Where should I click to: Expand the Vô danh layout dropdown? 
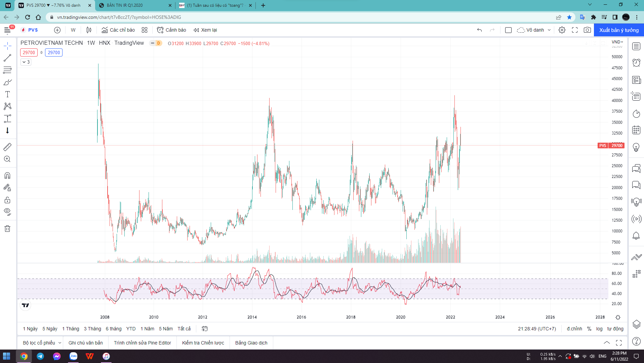coord(549,30)
